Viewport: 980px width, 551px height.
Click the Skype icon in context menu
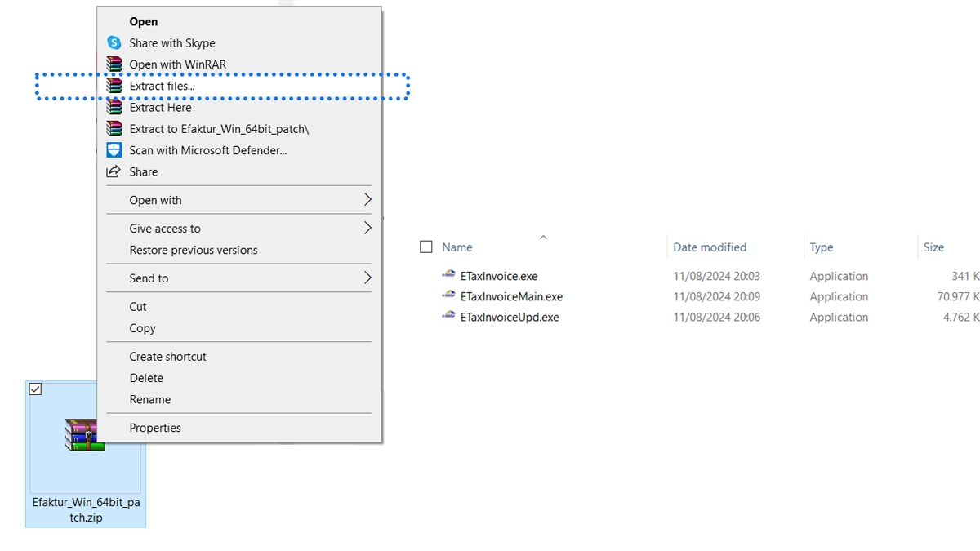tap(114, 42)
